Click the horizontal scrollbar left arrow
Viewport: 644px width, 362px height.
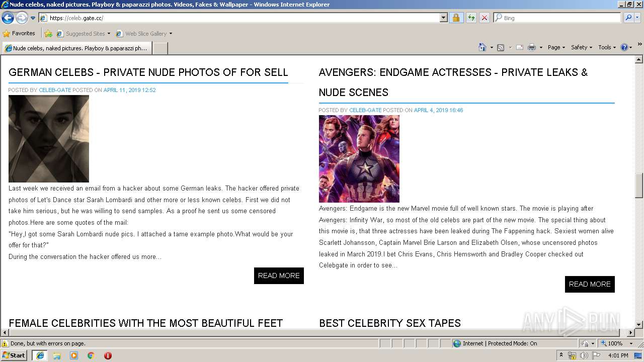(5, 333)
